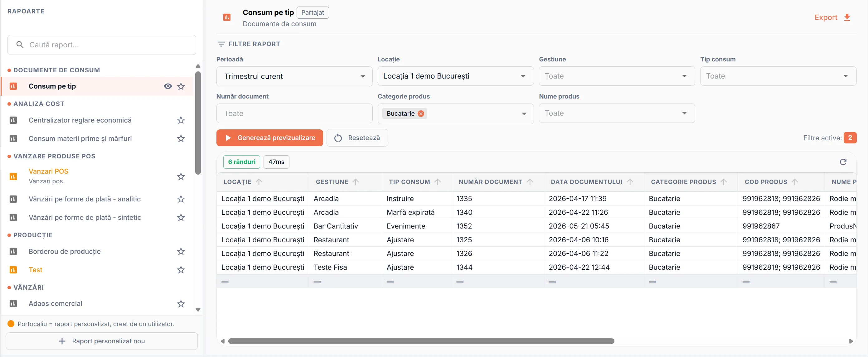Star the Test report
The width and height of the screenshot is (868, 357).
(181, 270)
